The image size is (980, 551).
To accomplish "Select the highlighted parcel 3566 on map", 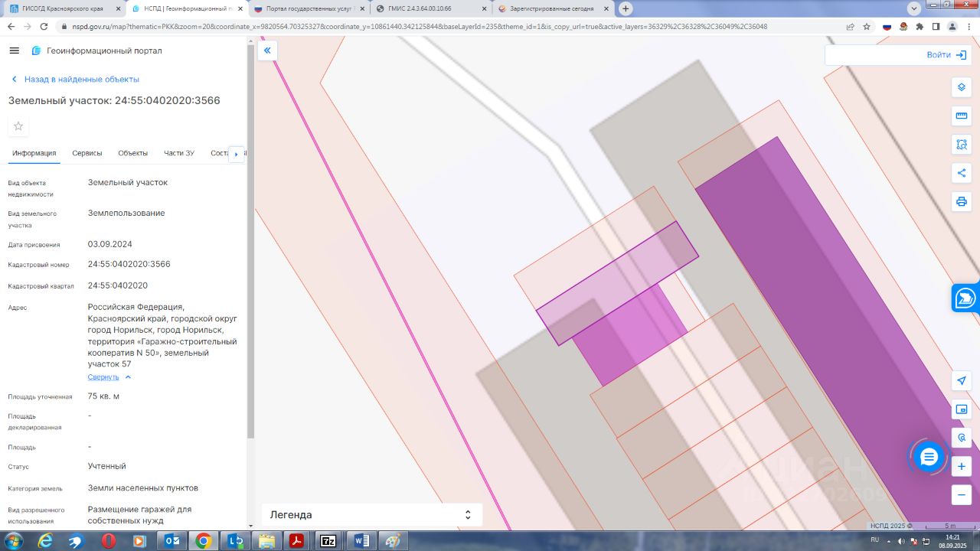I will [617, 283].
